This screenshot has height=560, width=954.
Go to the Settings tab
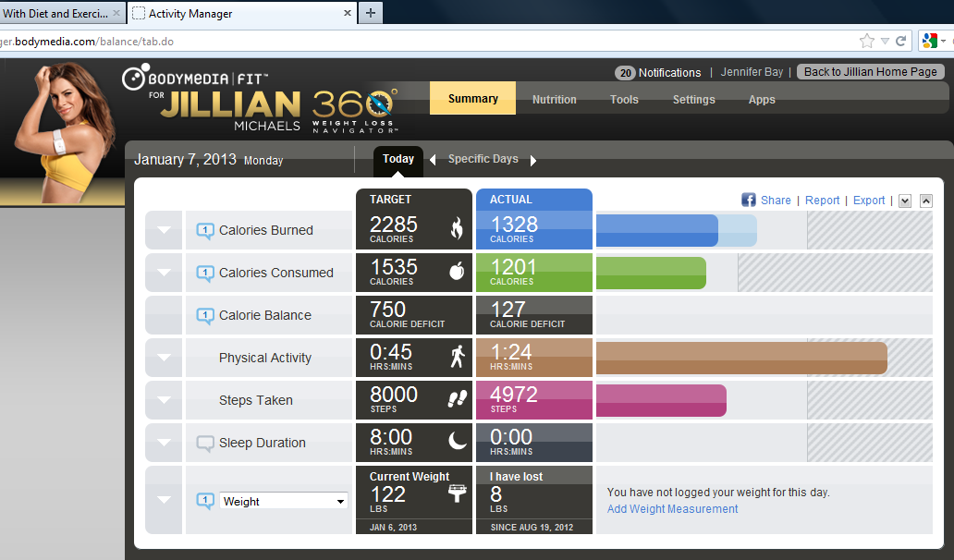[693, 100]
